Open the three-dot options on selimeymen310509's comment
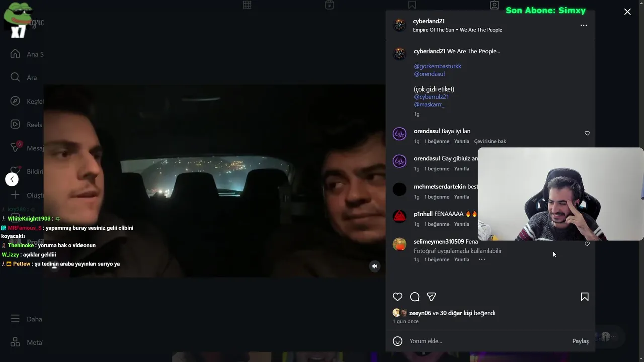 (482, 259)
